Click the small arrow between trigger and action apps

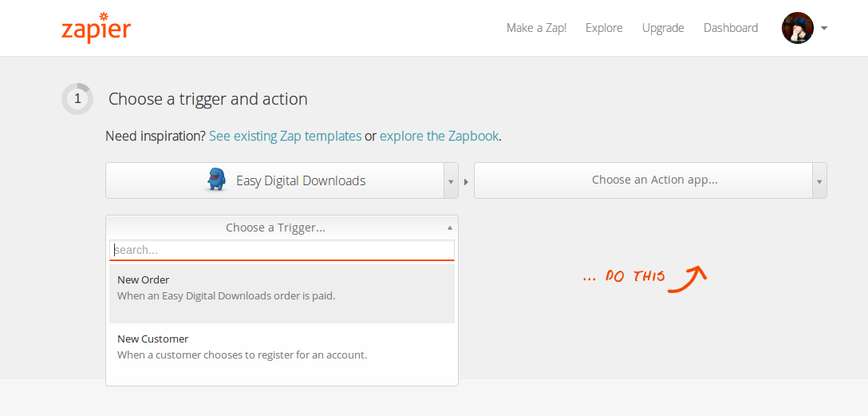466,181
